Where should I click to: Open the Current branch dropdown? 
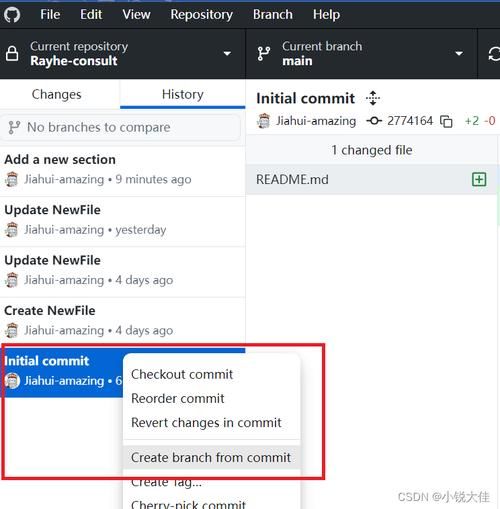362,54
